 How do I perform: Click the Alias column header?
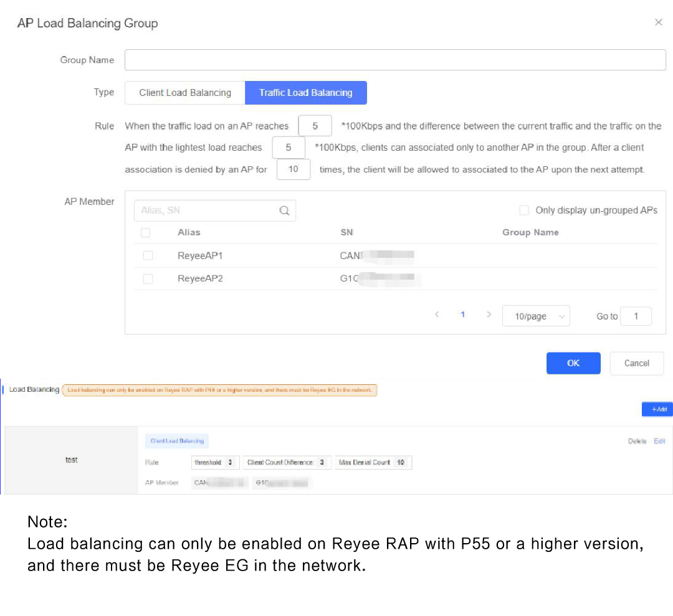189,232
